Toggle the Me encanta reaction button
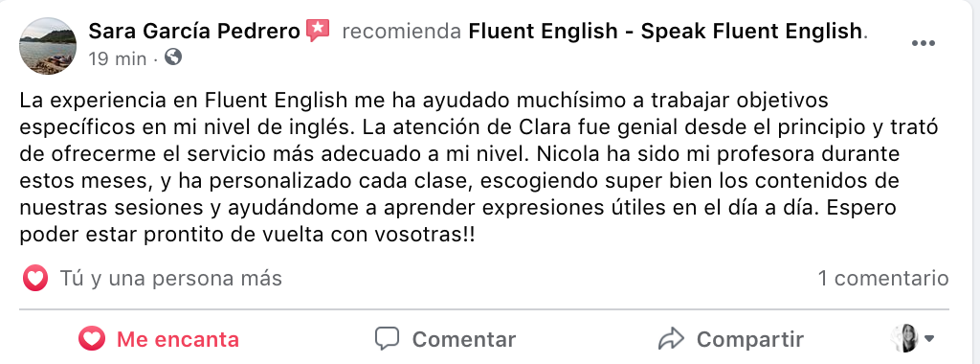 coord(159,340)
